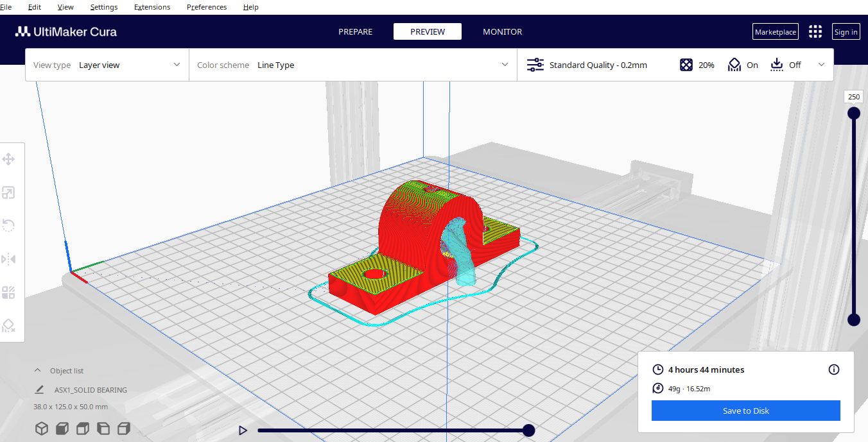
Task: Click the Sign in button
Action: 846,32
